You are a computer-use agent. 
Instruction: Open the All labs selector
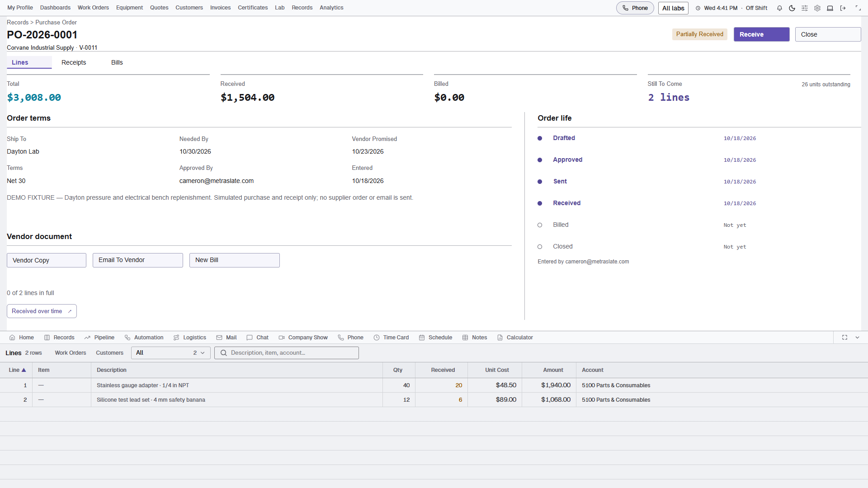[x=673, y=8]
